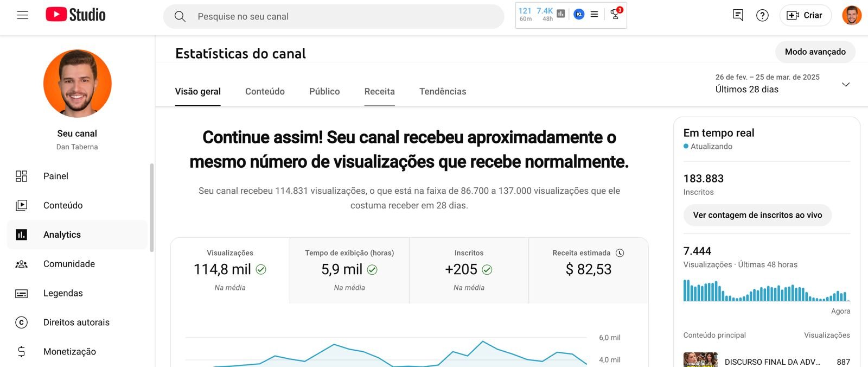Click the check icon beside 114,8 mil
Viewport: 868px width, 367px height.
click(x=261, y=269)
